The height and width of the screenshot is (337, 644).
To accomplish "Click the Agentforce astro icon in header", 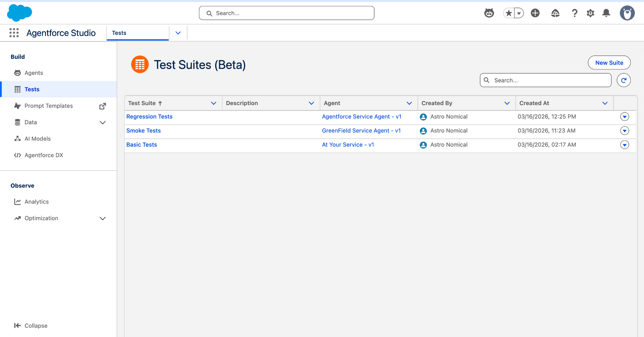I will click(489, 13).
